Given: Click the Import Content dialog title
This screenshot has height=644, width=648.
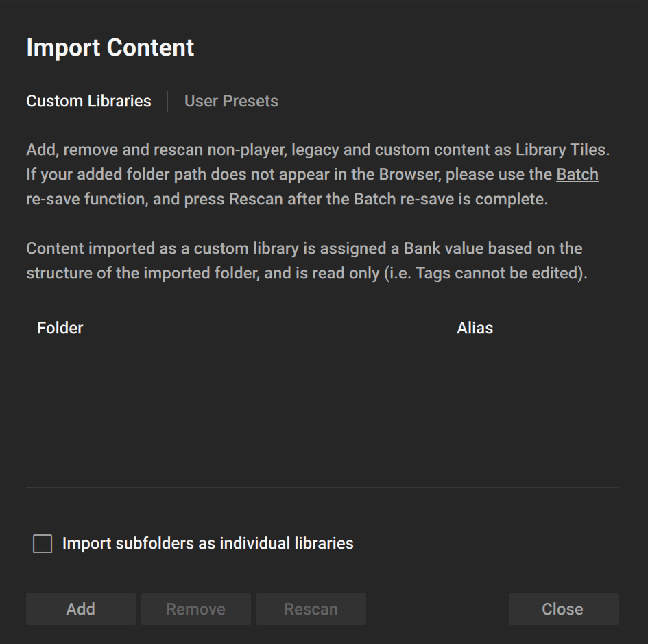Looking at the screenshot, I should (x=110, y=47).
